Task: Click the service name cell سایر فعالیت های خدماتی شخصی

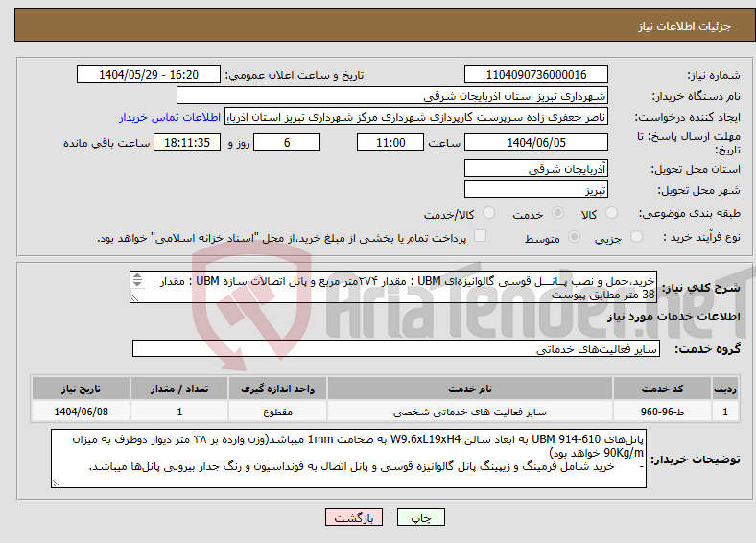Action: click(470, 412)
